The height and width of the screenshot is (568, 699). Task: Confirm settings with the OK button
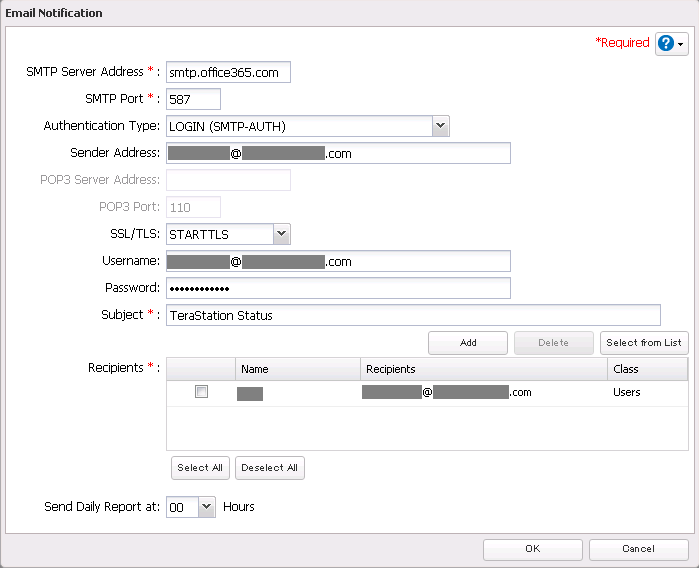(x=532, y=549)
